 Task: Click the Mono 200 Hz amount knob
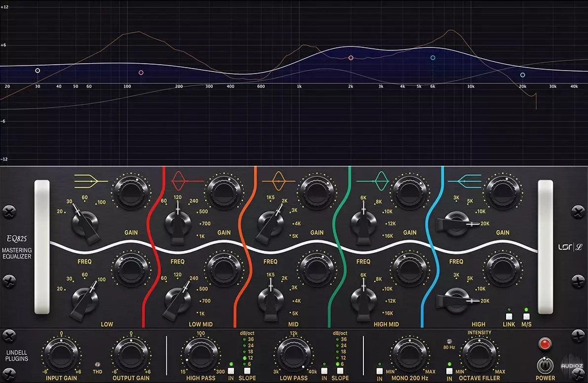tap(409, 356)
